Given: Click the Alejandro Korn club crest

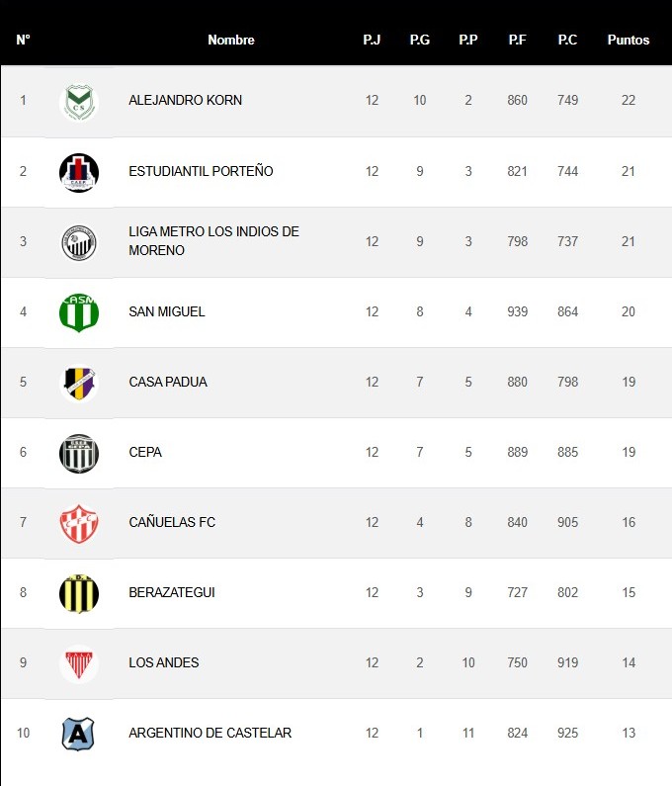Looking at the screenshot, I should (79, 101).
